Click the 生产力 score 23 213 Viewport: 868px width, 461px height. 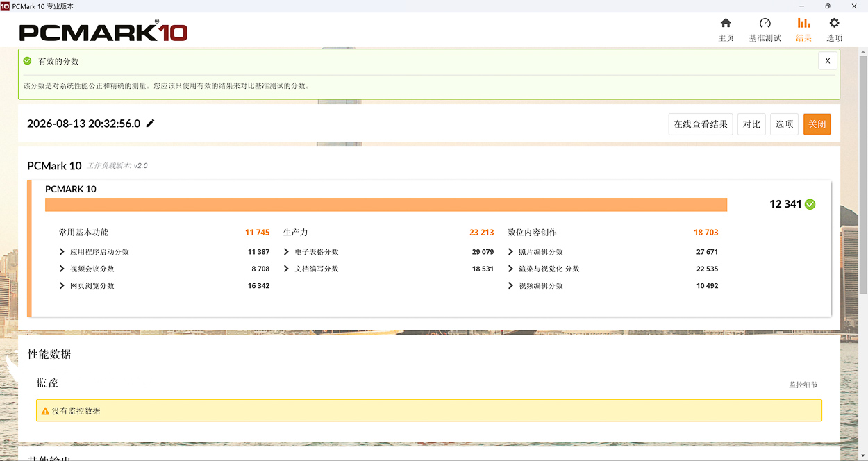point(481,233)
